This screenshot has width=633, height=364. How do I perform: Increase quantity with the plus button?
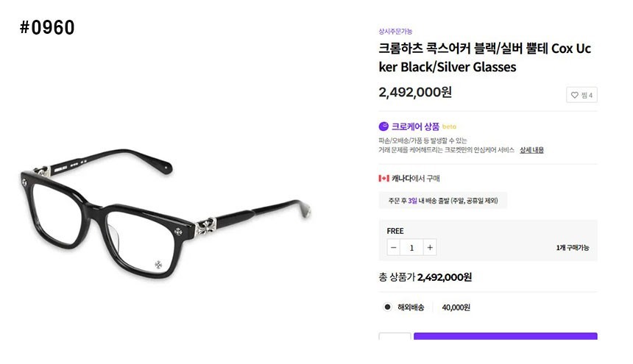coord(430,248)
